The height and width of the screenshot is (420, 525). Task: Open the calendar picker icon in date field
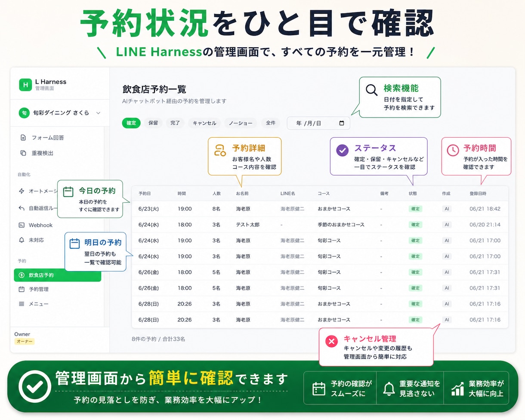(x=342, y=123)
